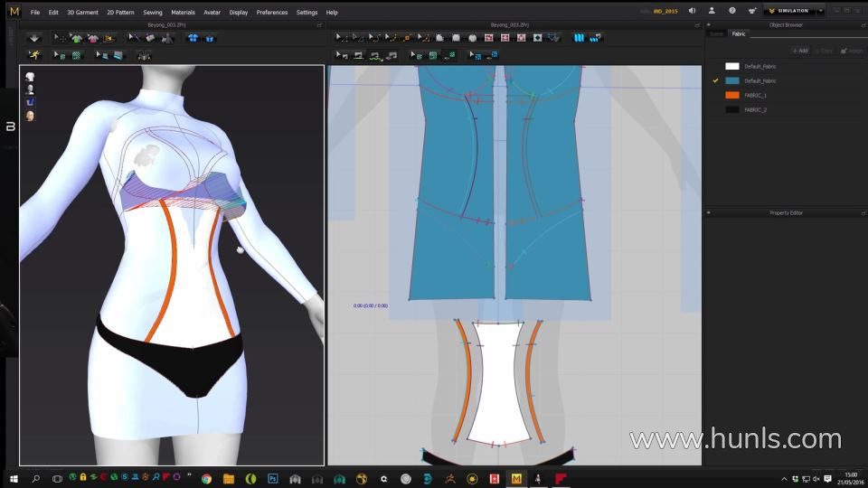Collapse the Property Editor panel
Viewport: 868px width, 488px height.
point(709,212)
